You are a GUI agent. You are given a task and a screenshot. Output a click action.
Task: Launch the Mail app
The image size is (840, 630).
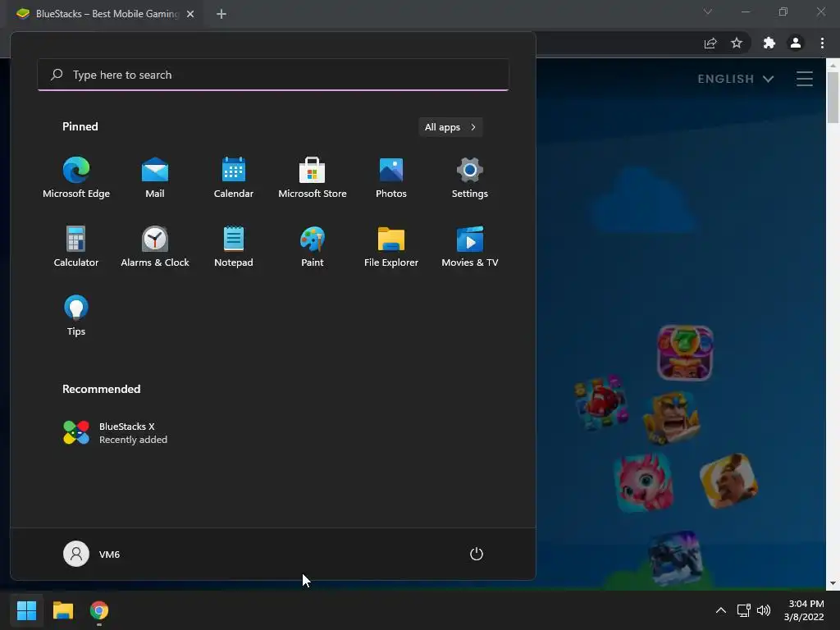coord(155,178)
